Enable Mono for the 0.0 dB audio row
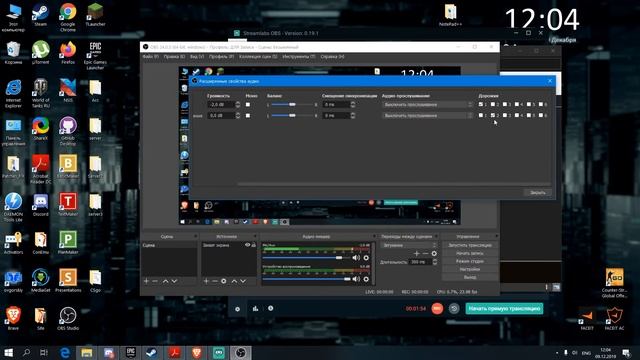This screenshot has width=640, height=360. [248, 116]
